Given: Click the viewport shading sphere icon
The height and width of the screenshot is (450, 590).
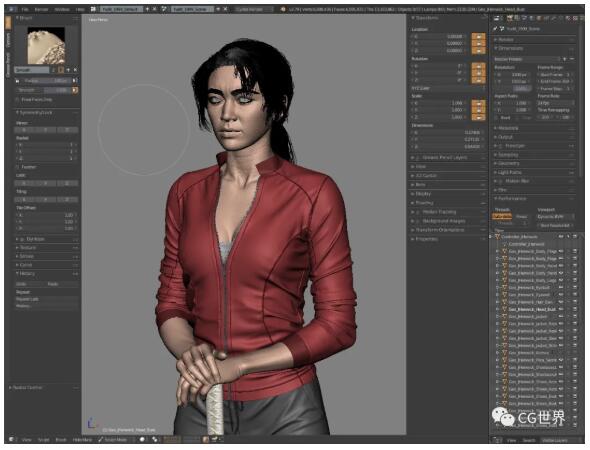Looking at the screenshot, I should click(x=143, y=439).
